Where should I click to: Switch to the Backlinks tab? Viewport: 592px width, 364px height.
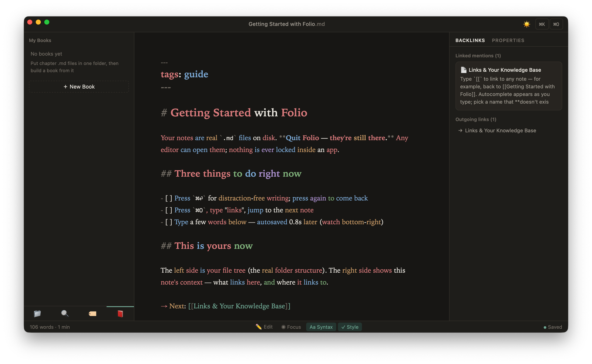470,40
